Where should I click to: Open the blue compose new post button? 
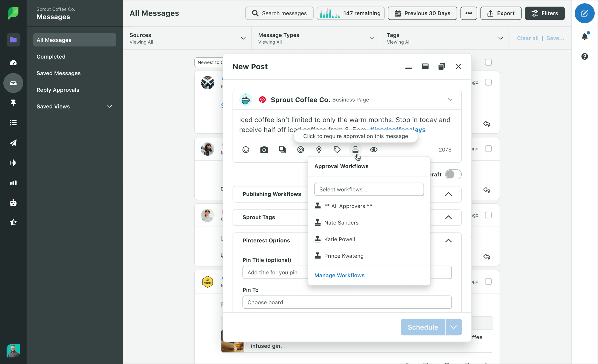coord(584,13)
